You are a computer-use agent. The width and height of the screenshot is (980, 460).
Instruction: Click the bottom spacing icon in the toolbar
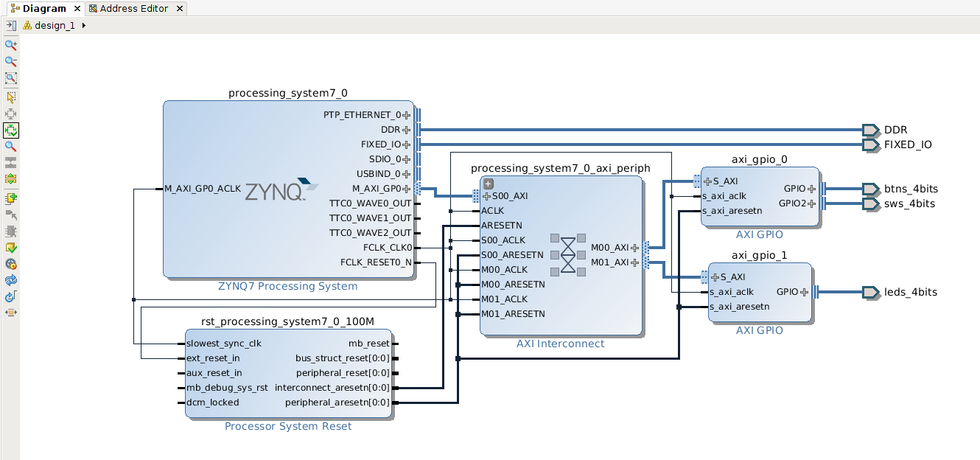pos(11,313)
